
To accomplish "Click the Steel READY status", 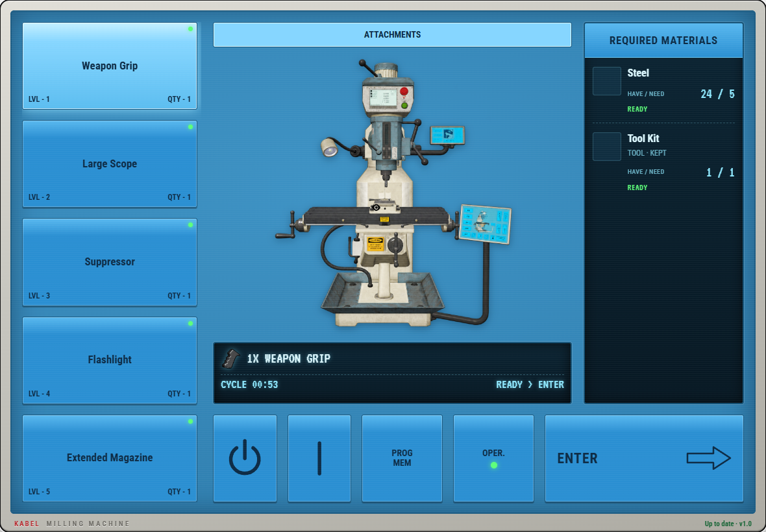I will click(637, 110).
